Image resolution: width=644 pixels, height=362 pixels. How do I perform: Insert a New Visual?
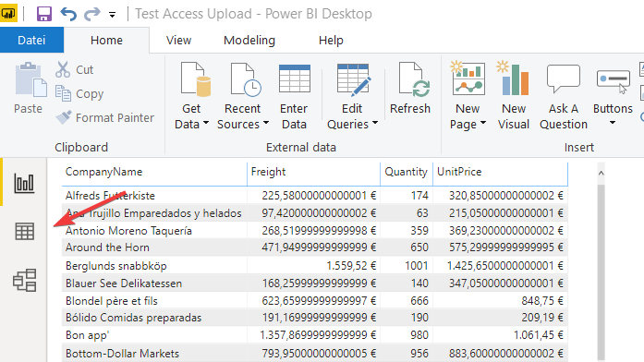pos(514,95)
